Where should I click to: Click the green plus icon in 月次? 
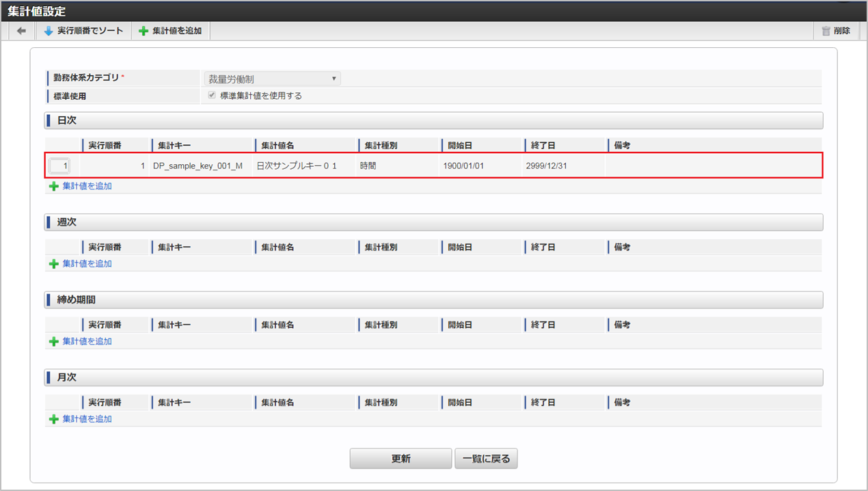tap(54, 419)
